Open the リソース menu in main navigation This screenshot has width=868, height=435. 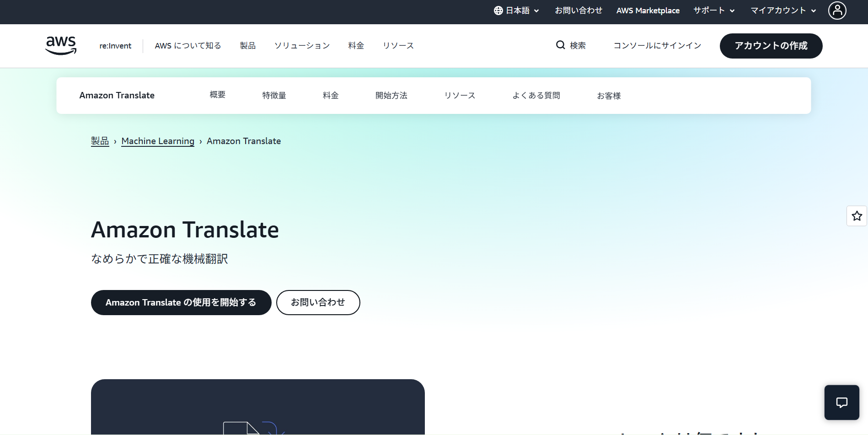[x=398, y=45]
